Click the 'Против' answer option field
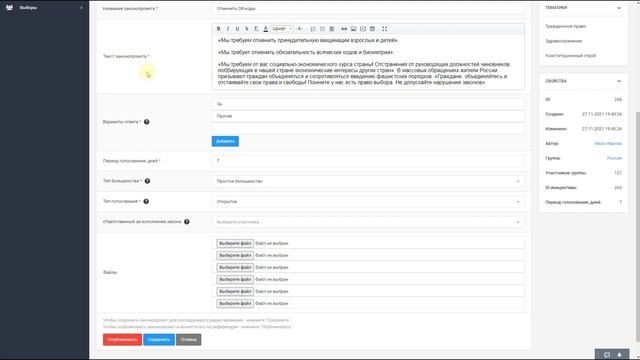 368,116
